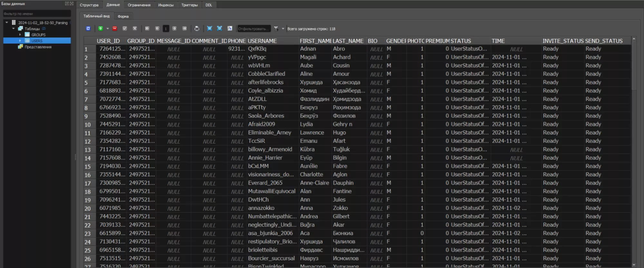The height and width of the screenshot is (268, 644).
Task: Click the phone cell starting 9231
Action: click(236, 49)
